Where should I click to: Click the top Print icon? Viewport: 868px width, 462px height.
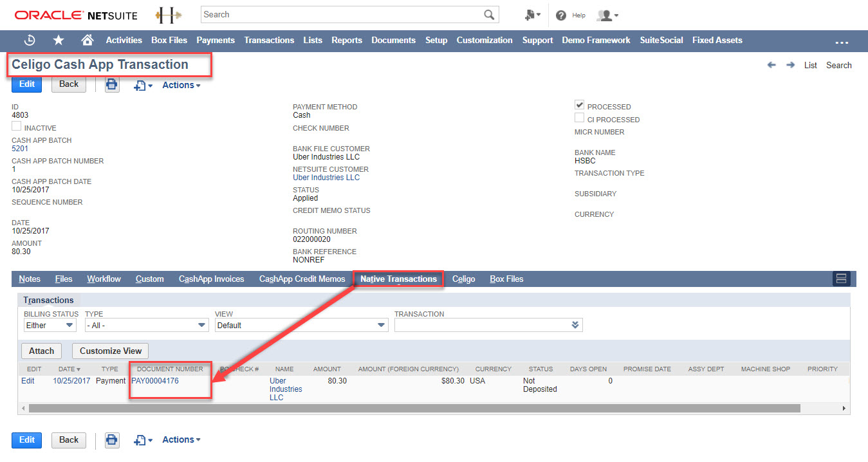(x=112, y=84)
